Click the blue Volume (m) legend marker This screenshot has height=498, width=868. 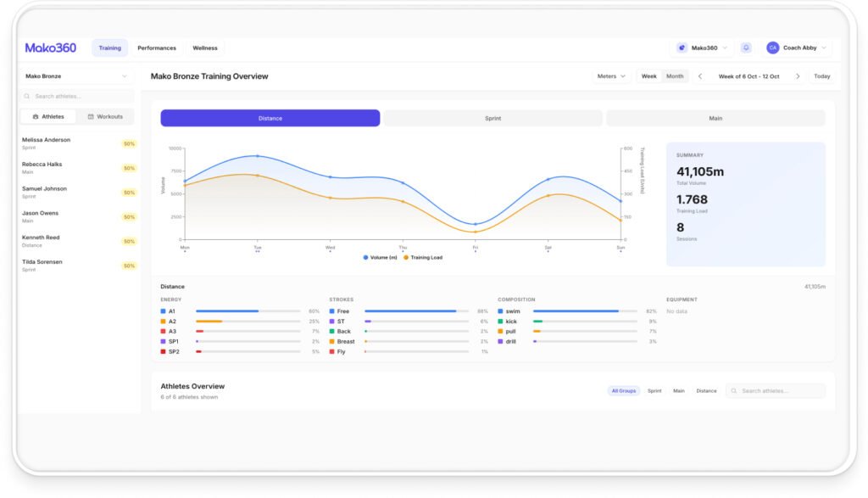[365, 257]
